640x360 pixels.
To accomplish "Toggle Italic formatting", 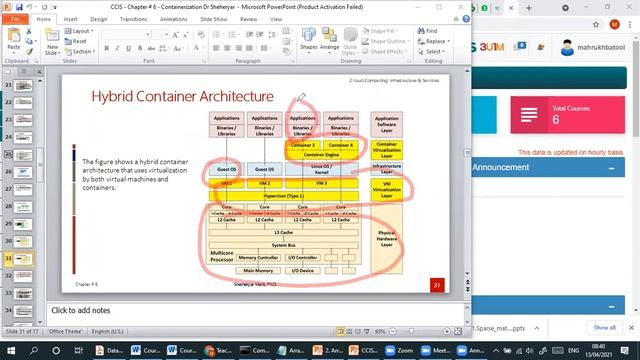I will [117, 49].
